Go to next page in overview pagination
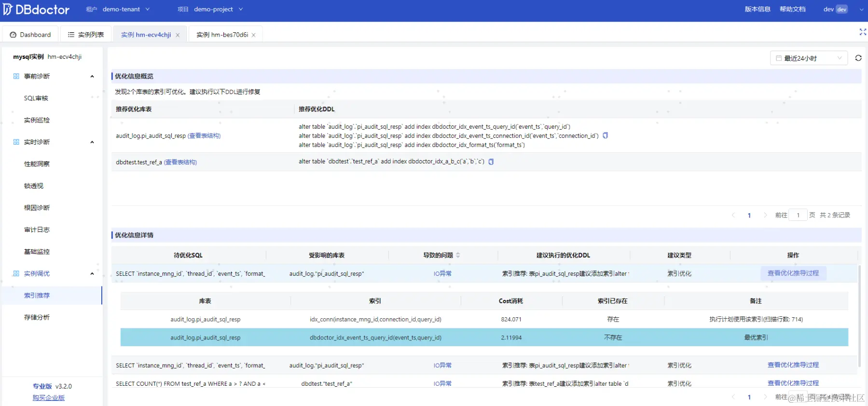This screenshot has width=868, height=406. (x=765, y=215)
